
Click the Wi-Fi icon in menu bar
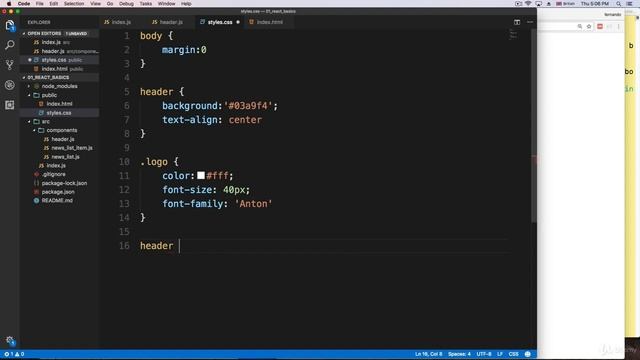click(528, 4)
